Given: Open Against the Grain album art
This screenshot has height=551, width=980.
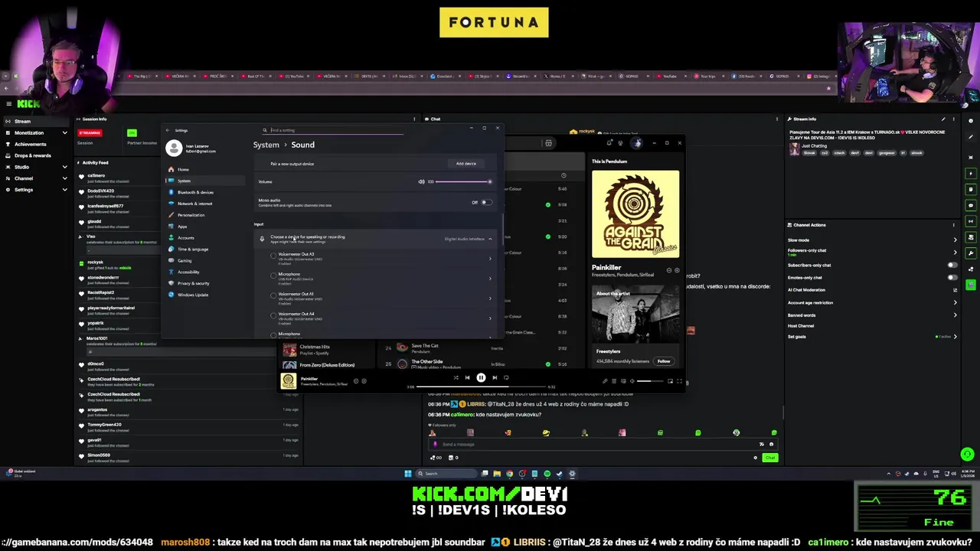Looking at the screenshot, I should tap(635, 214).
